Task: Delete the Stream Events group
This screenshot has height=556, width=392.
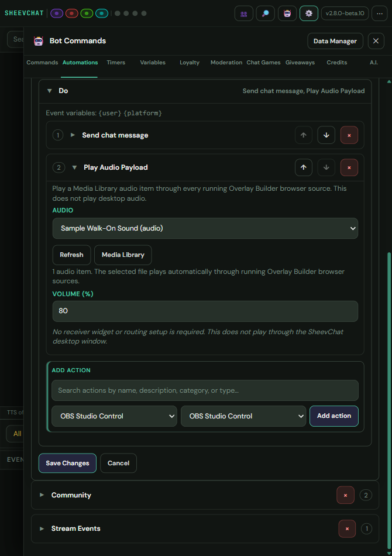Action: click(x=347, y=528)
